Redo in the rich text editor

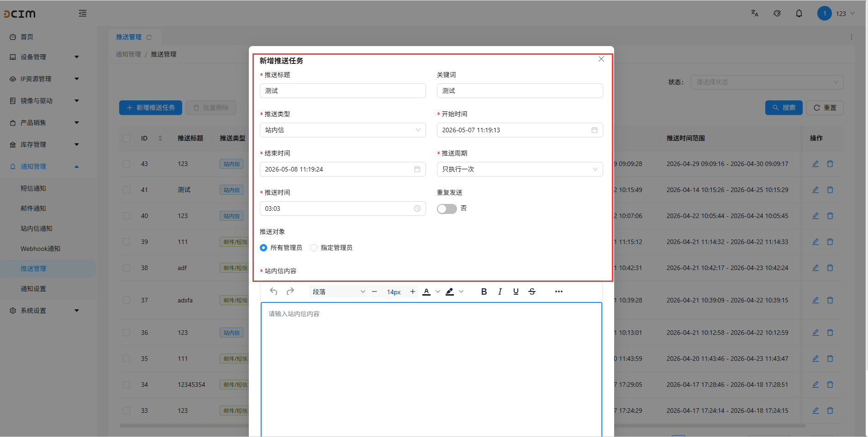coord(290,291)
